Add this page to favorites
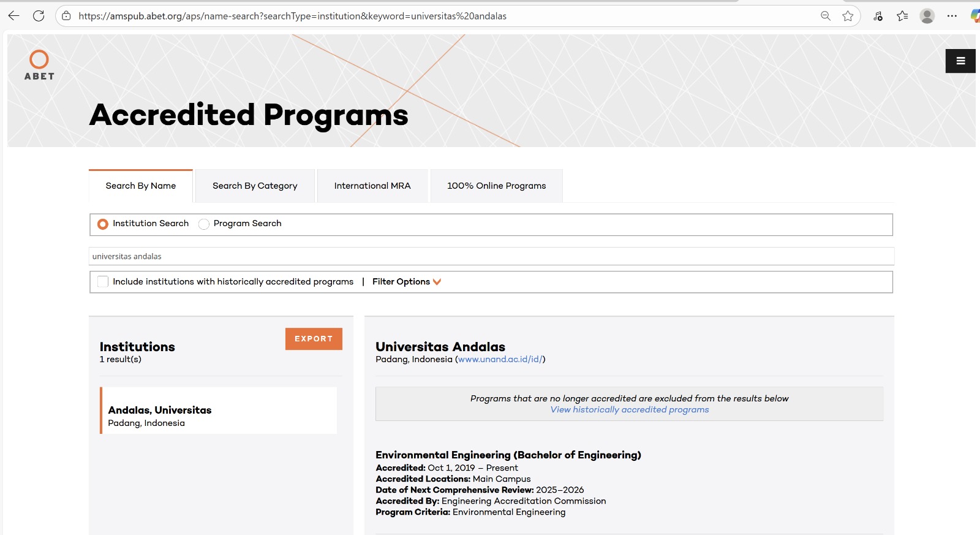This screenshot has width=980, height=535. [848, 16]
